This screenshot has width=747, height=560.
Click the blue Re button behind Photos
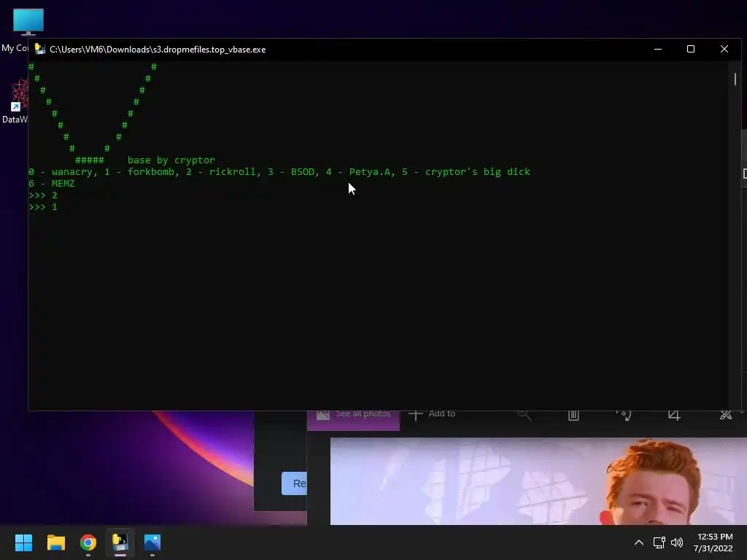click(x=295, y=483)
